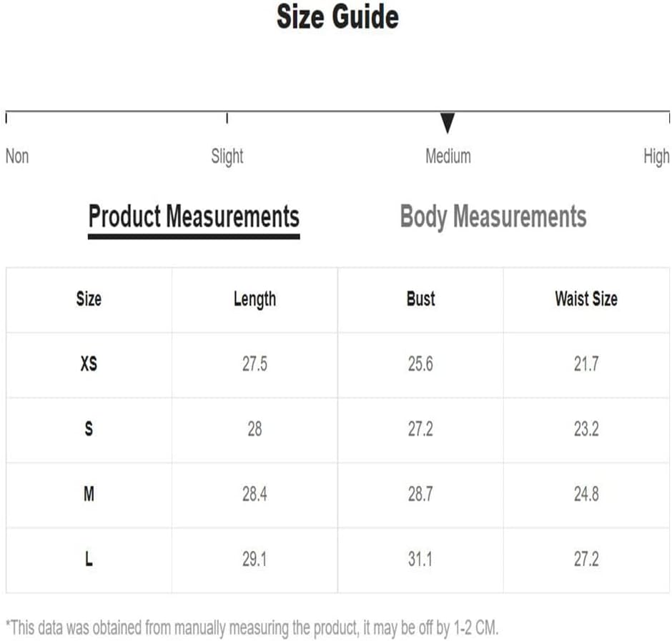Click the Non stretch label

pos(17,156)
